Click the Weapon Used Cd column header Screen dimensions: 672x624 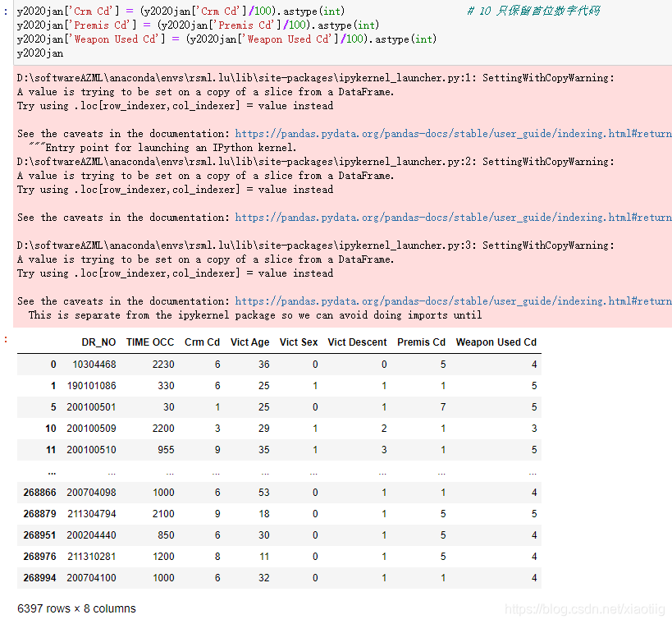coord(496,342)
